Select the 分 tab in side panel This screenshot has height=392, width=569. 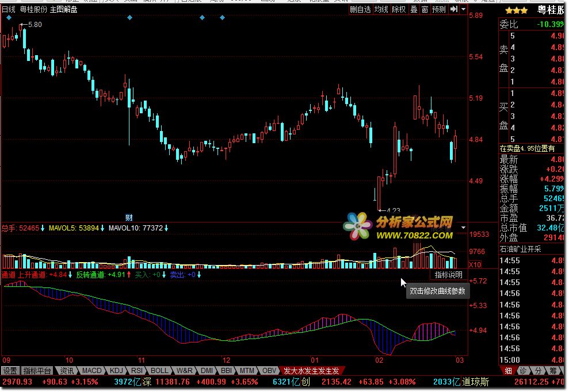tap(538, 371)
